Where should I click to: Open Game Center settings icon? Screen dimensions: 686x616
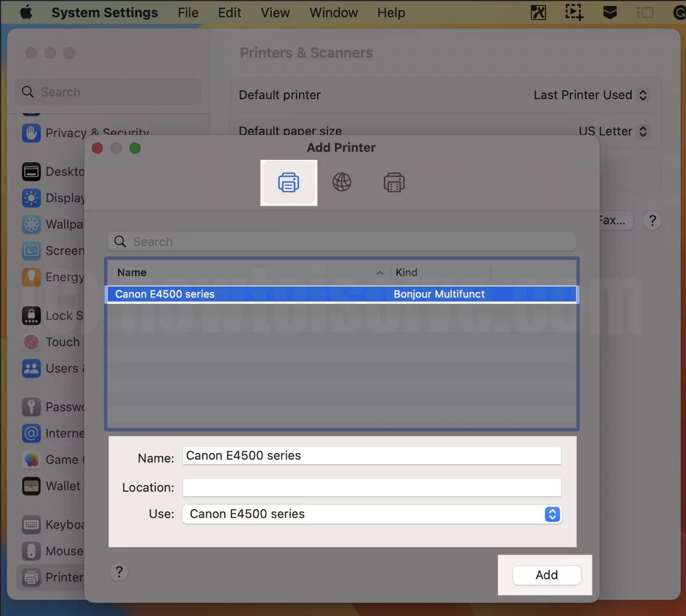[31, 459]
